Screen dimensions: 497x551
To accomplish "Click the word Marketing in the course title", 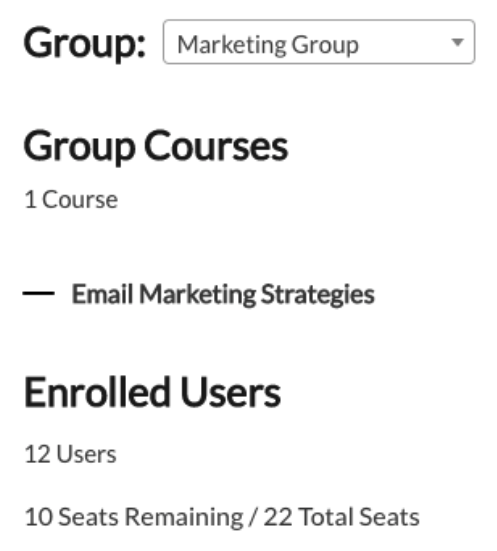I will [198, 294].
